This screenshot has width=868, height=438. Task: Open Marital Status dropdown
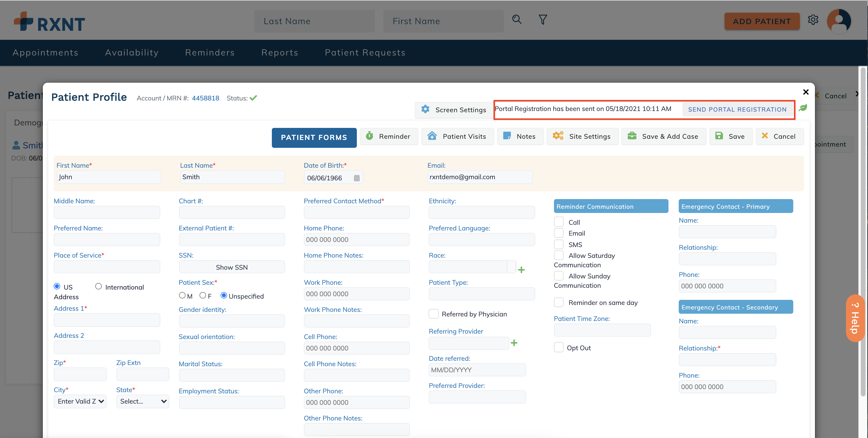pos(231,375)
